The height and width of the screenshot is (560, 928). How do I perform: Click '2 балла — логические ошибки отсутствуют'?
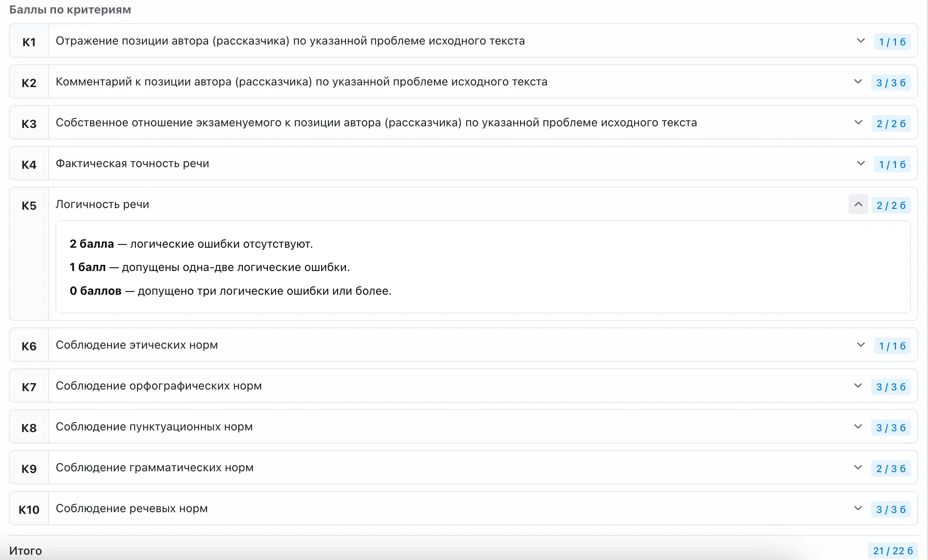click(191, 244)
